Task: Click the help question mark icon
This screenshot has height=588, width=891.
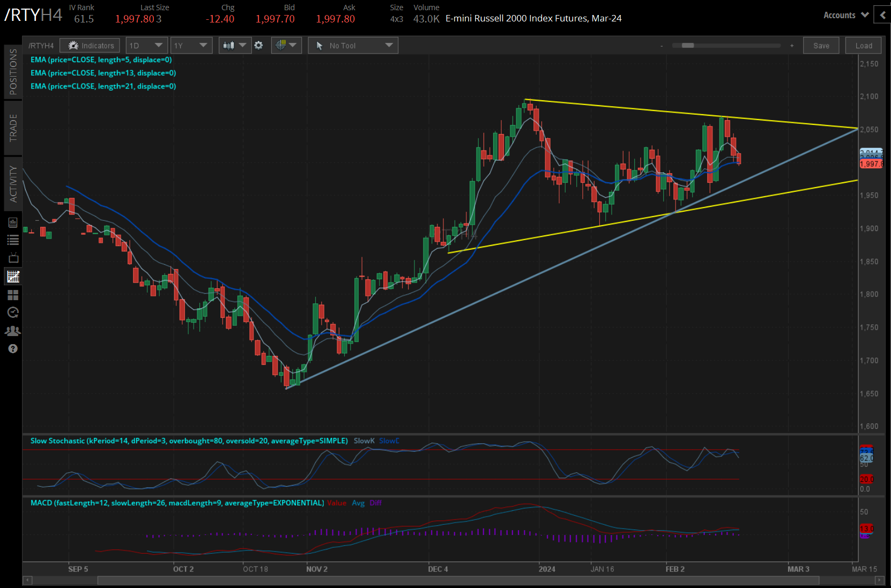Action: 13,349
